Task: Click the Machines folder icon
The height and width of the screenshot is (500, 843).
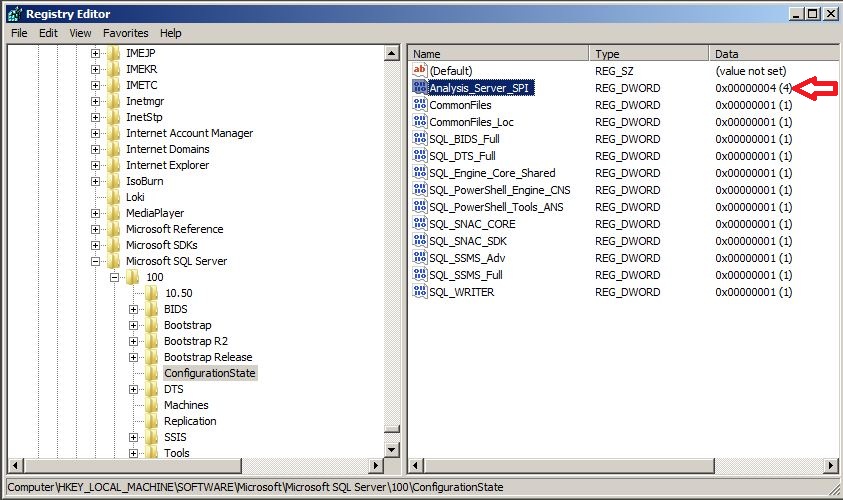Action: click(152, 405)
